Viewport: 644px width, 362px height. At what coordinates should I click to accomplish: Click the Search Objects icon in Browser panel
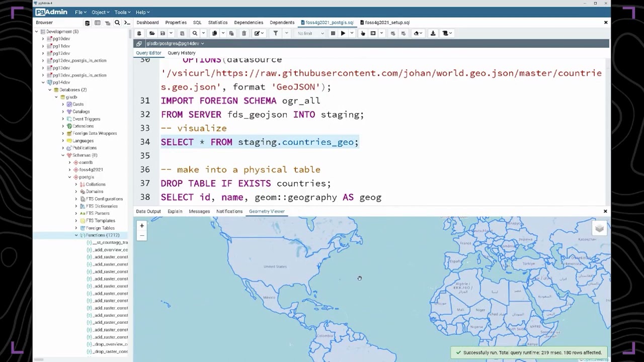click(117, 23)
